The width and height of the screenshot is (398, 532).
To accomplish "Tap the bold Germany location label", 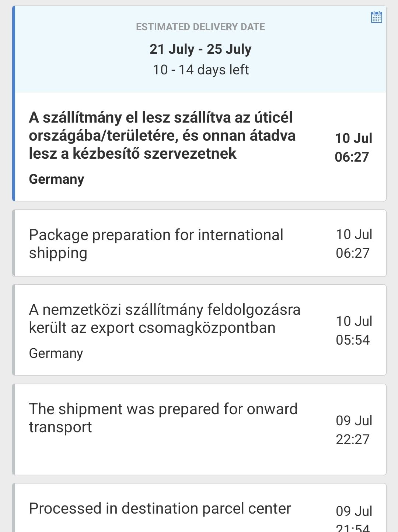I will coord(56,179).
